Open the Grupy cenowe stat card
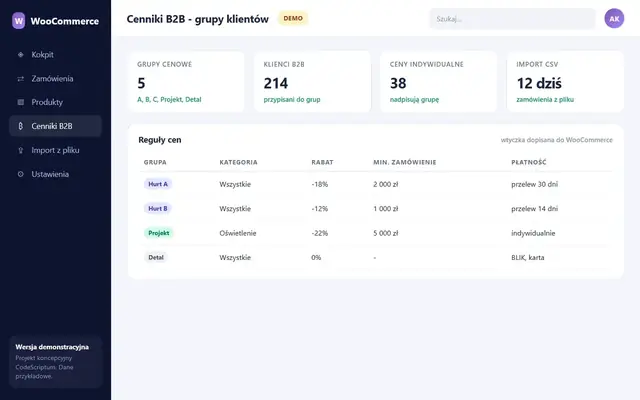The height and width of the screenshot is (400, 640). (x=186, y=82)
